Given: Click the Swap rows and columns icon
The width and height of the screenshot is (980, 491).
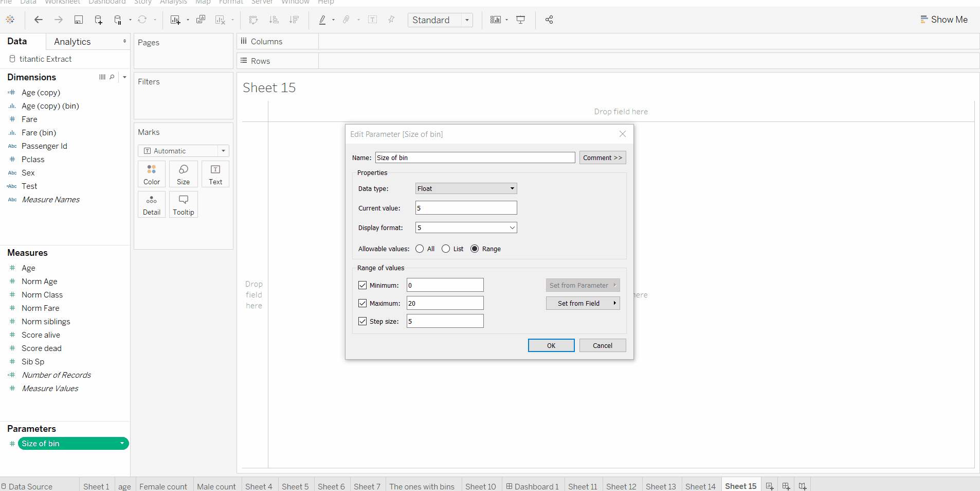Looking at the screenshot, I should (253, 20).
